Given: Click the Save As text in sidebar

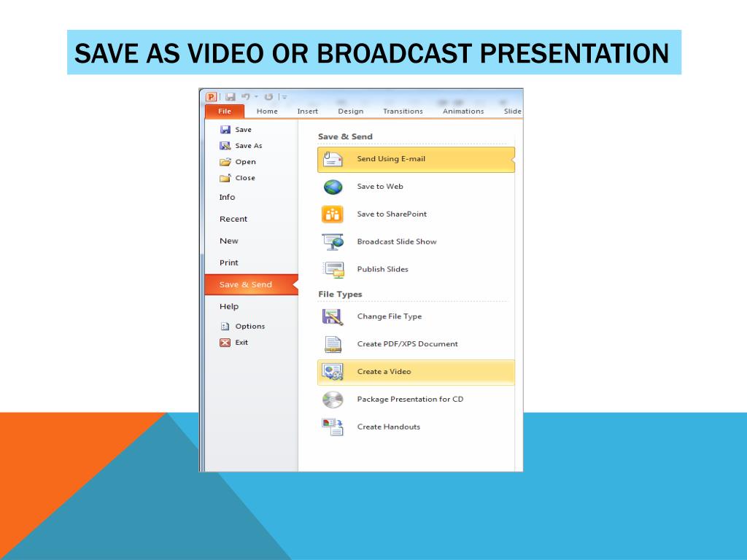Looking at the screenshot, I should click(249, 146).
